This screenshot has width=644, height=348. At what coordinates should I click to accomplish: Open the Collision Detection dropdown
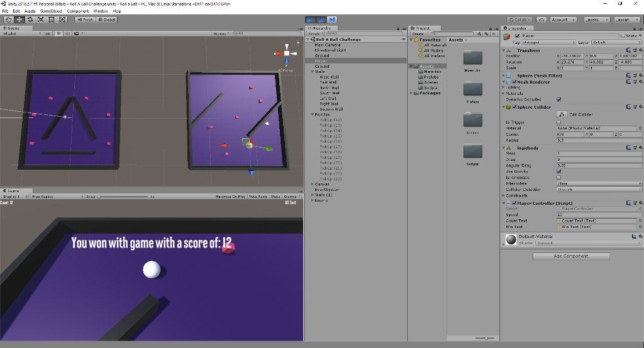coord(599,190)
